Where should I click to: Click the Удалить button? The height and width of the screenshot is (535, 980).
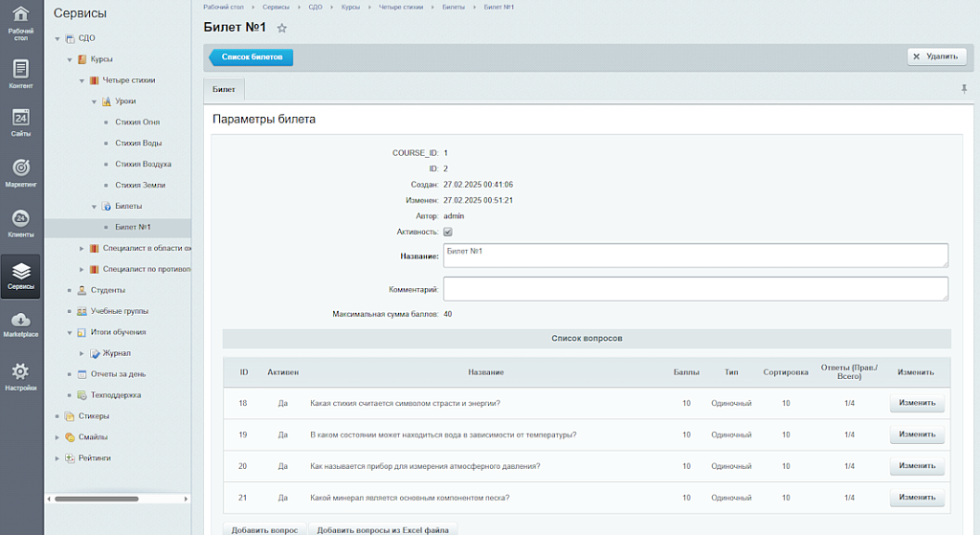[936, 56]
